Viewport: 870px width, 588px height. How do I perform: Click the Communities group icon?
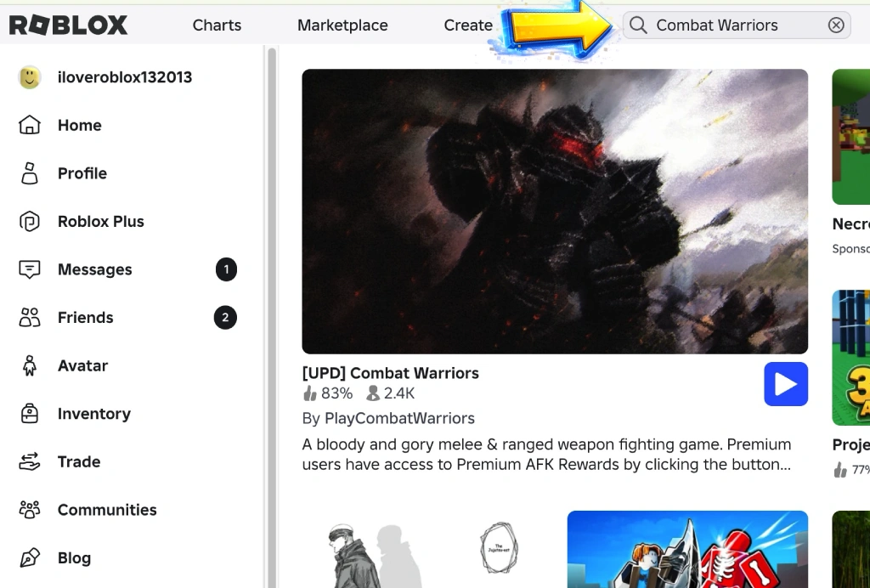pos(30,510)
